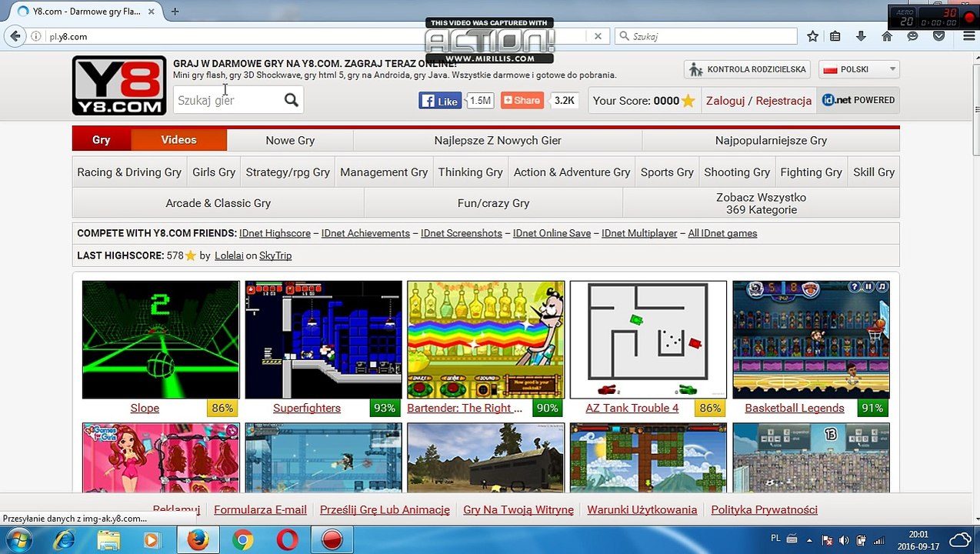Screen dimensions: 980x554
Task: Open the IDnet Multiplayer link
Action: (639, 233)
